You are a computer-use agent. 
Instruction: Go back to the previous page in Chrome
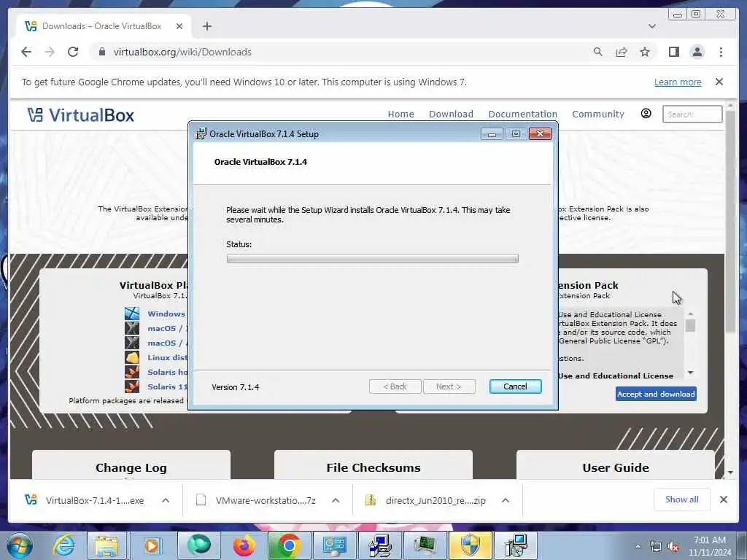pyautogui.click(x=26, y=52)
